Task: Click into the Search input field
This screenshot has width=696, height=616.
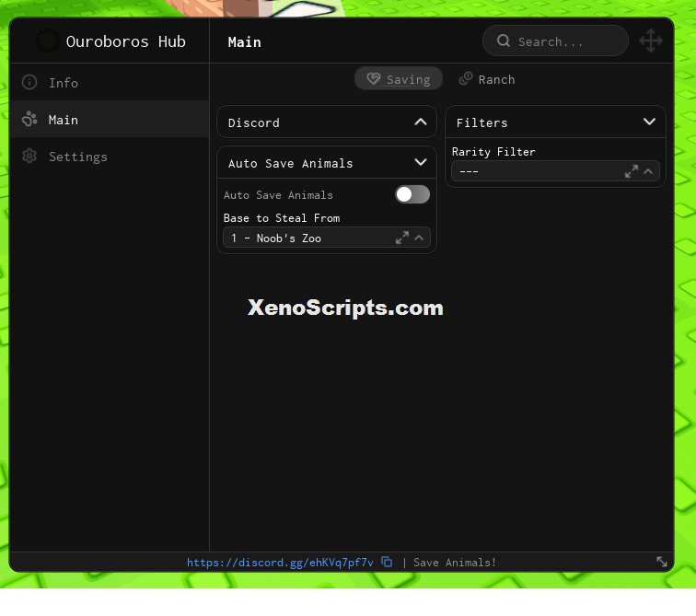Action: (555, 41)
